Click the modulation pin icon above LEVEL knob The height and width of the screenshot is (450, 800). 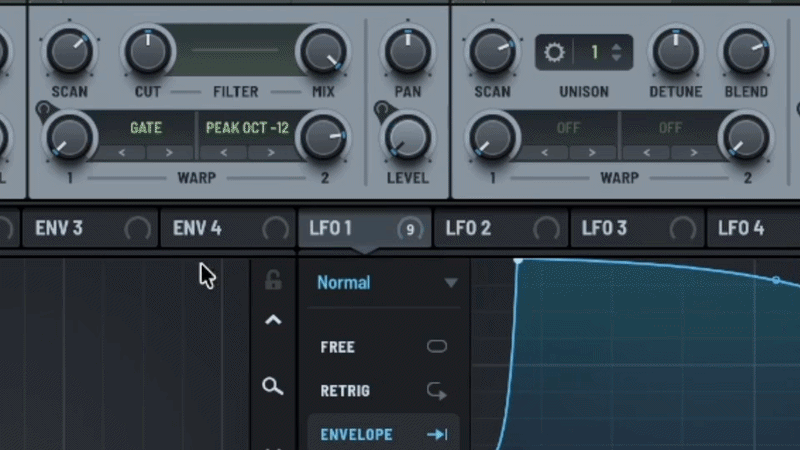pos(382,109)
